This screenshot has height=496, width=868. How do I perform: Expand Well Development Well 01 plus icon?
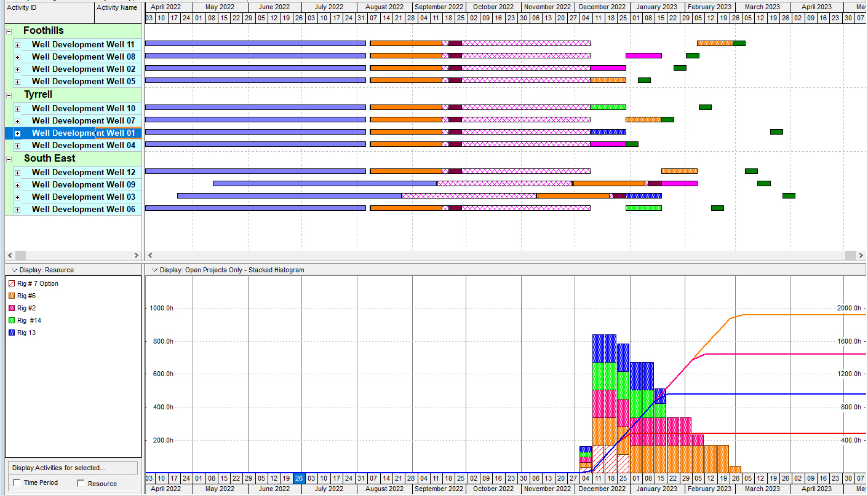pos(18,133)
